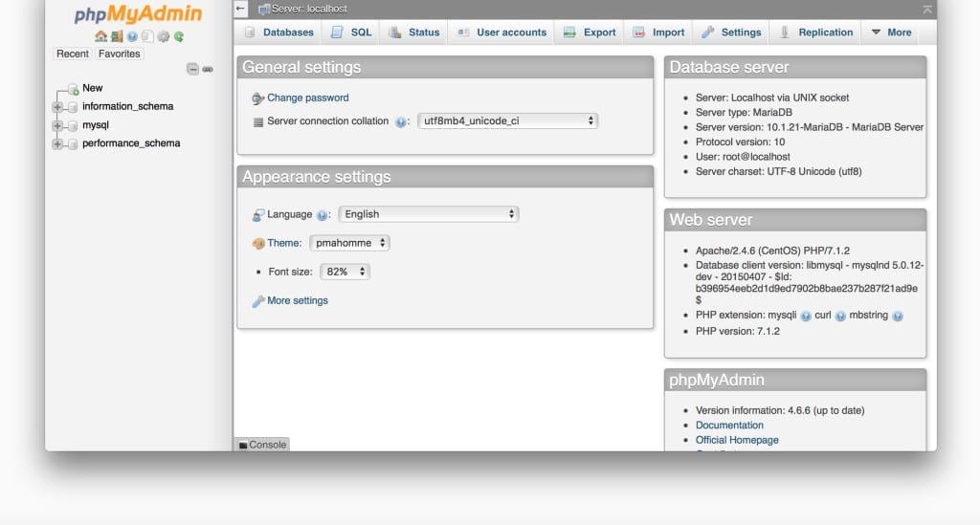Click the log out door icon
980x525 pixels.
(117, 36)
